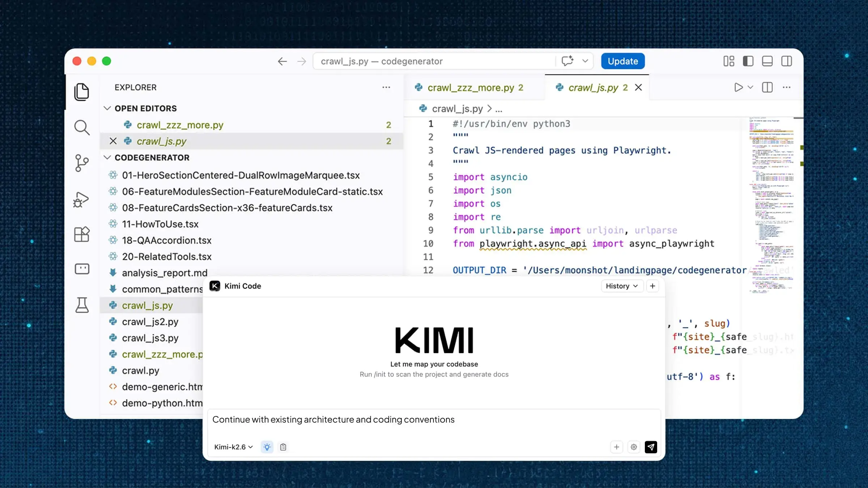Image resolution: width=868 pixels, height=488 pixels.
Task: Toggle the primary side bar
Action: [748, 61]
